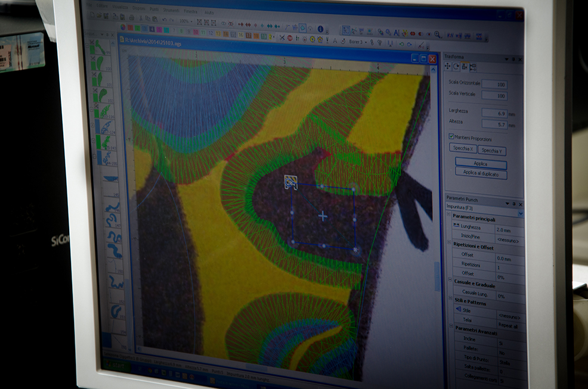Image resolution: width=588 pixels, height=389 pixels.
Task: Toggle the Mantieni Proporzioni checkbox
Action: point(451,136)
